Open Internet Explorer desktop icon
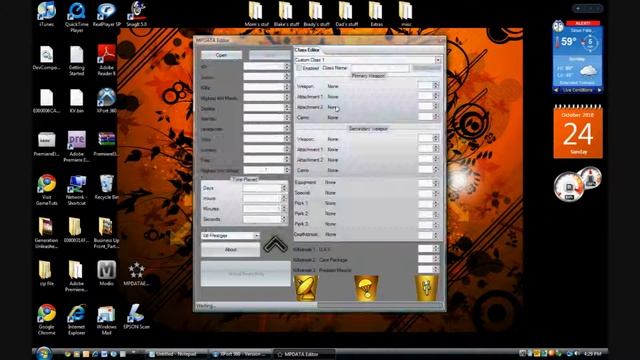Viewport: 640px width, 360px height. coord(76,320)
